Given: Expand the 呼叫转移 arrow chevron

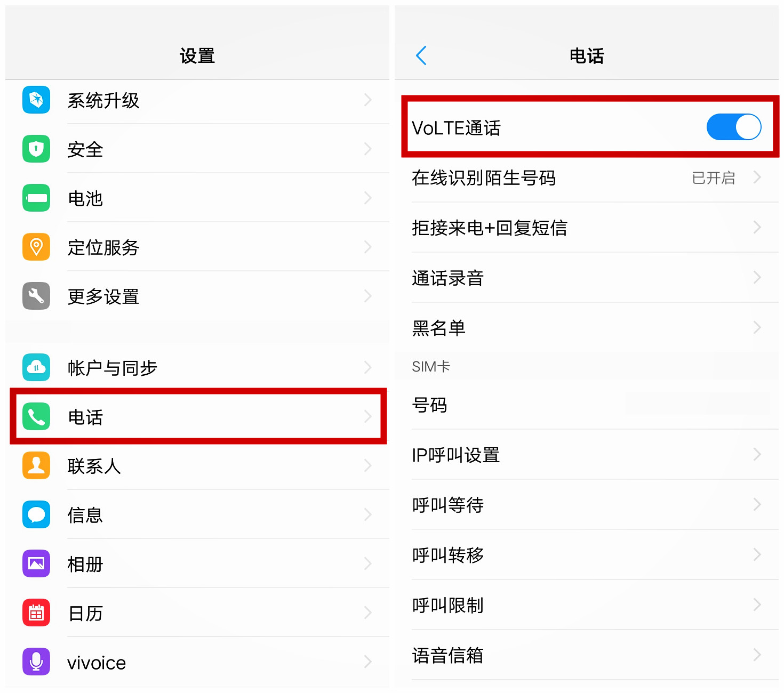Looking at the screenshot, I should [757, 554].
